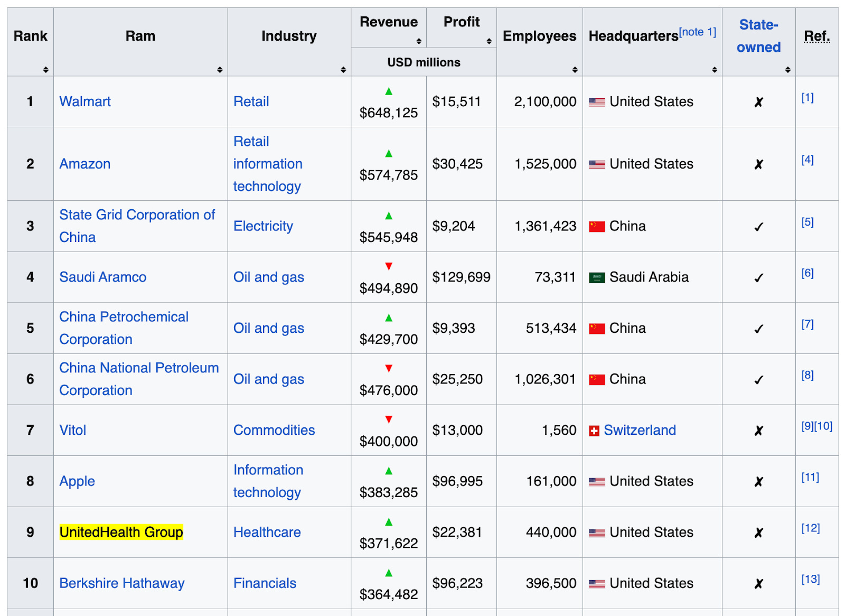845x616 pixels.
Task: Open China National Petroleum Corporation link
Action: tap(139, 379)
